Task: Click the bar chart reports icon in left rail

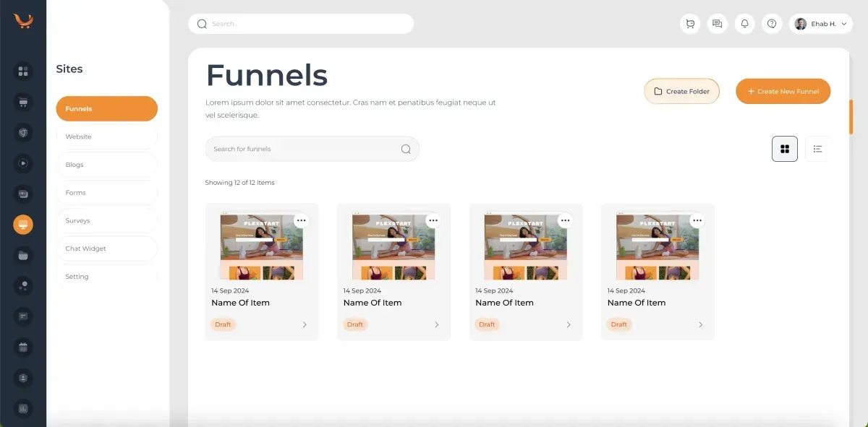Action: pos(23,408)
